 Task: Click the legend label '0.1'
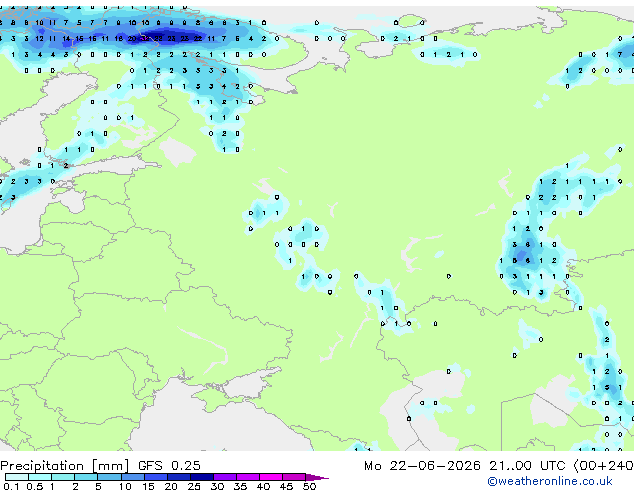point(11,486)
